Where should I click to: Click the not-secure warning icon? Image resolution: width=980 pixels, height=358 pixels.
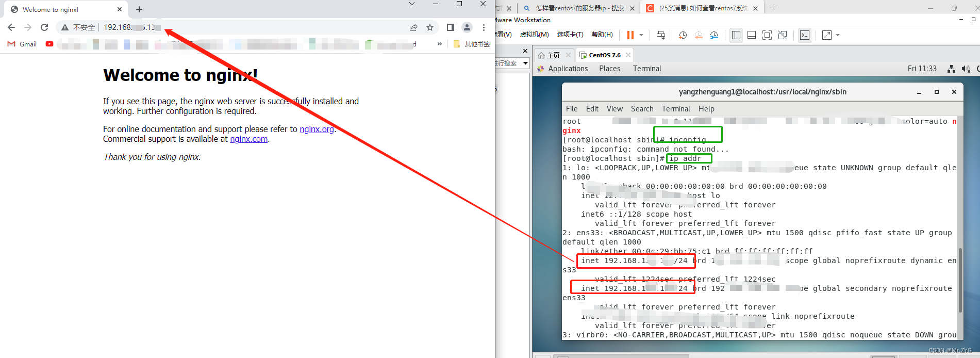[x=65, y=27]
